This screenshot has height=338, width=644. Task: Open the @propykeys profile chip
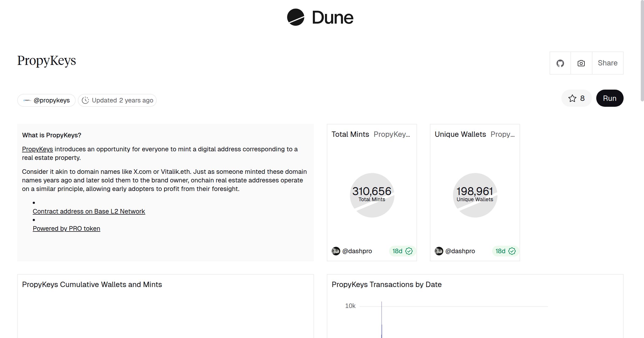tap(52, 100)
